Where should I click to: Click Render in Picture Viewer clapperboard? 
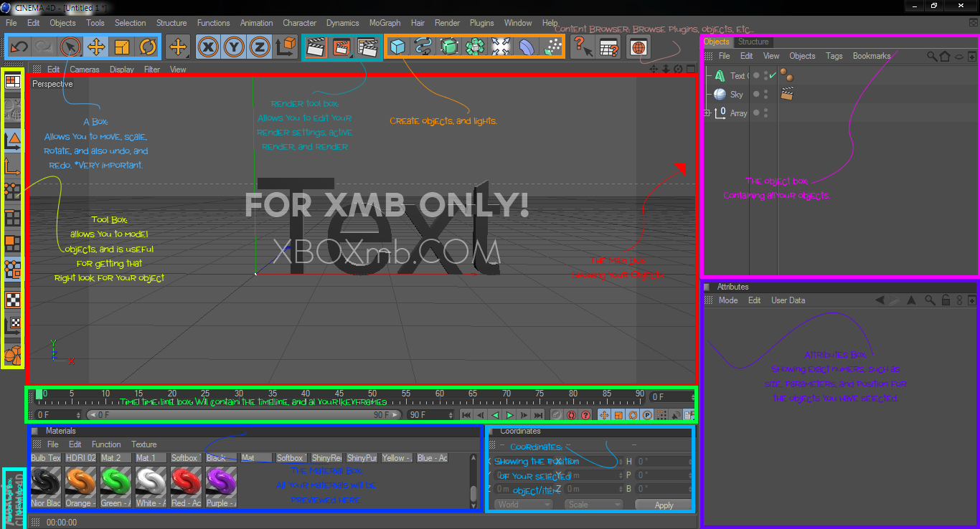coord(342,47)
